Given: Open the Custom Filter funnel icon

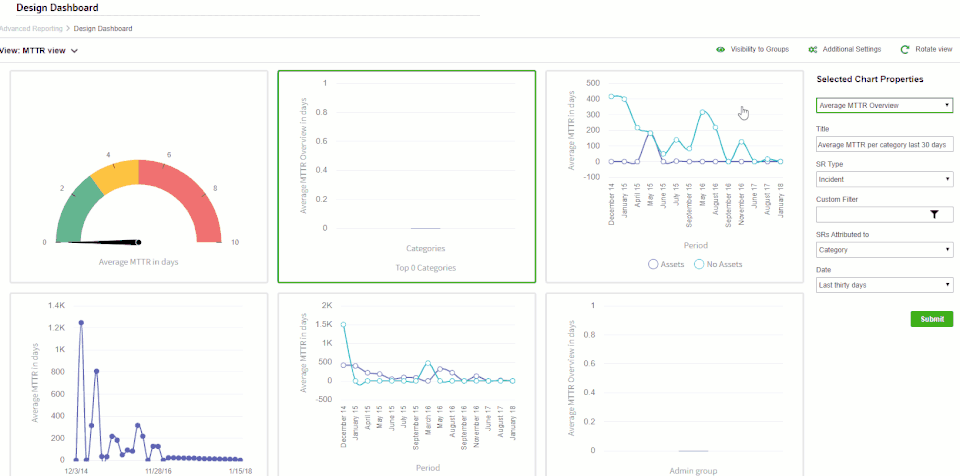Looking at the screenshot, I should click(934, 214).
